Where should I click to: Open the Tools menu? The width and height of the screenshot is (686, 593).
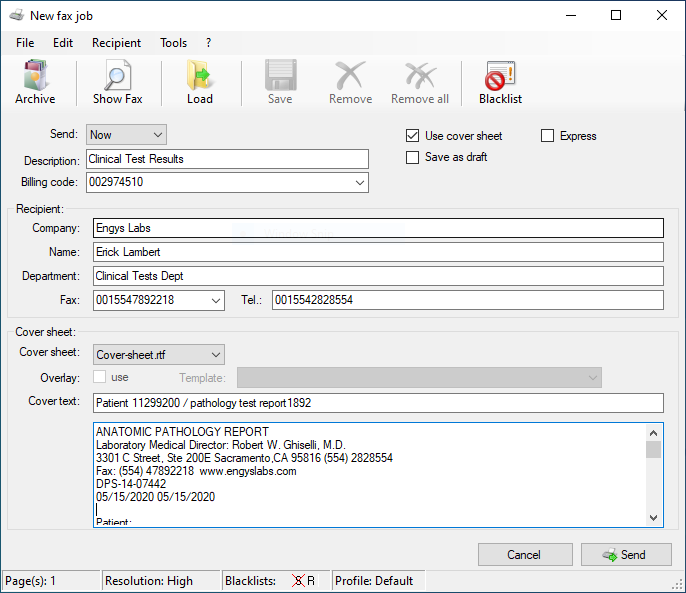pos(173,43)
